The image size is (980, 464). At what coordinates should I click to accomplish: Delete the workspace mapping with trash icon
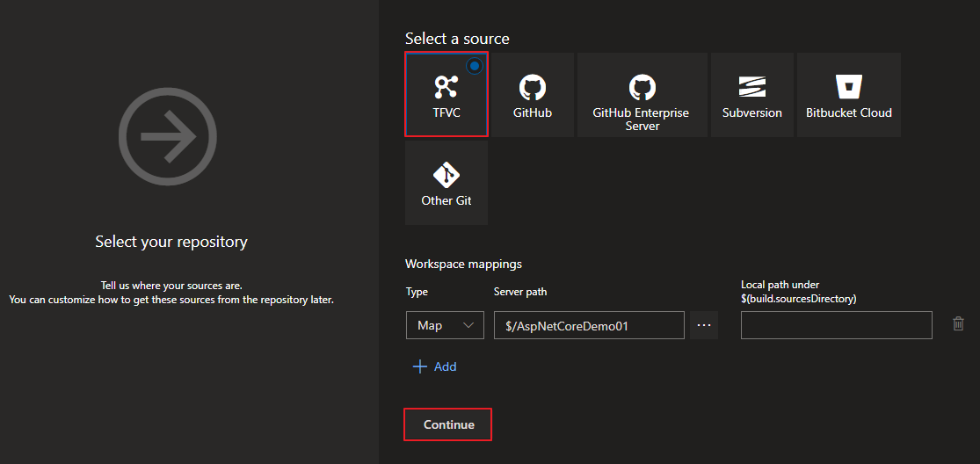click(x=958, y=324)
